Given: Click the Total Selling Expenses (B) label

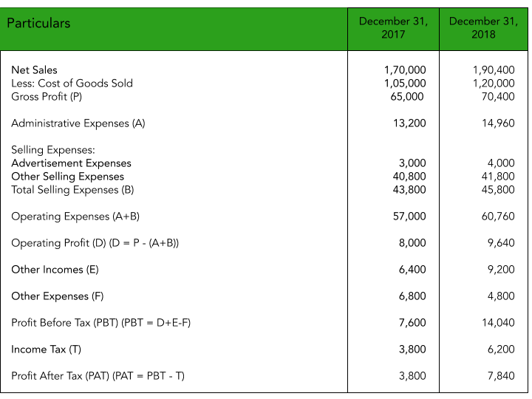Looking at the screenshot, I should click(75, 190).
